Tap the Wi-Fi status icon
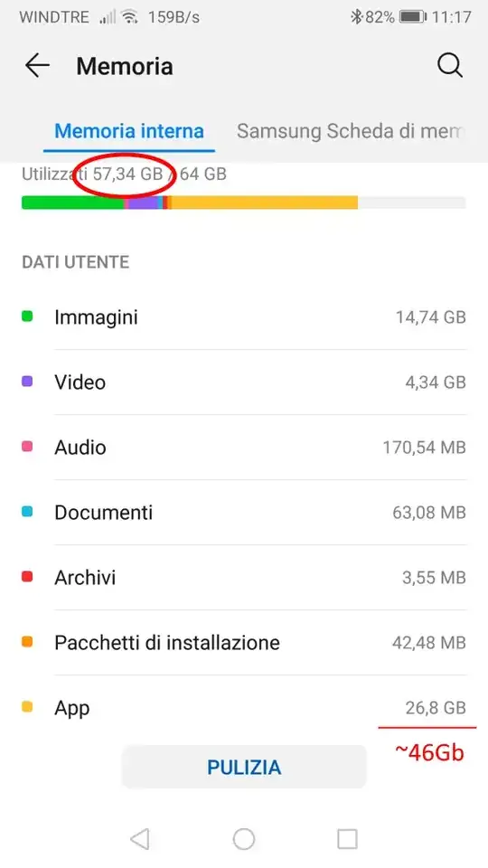Image resolution: width=488 pixels, height=868 pixels. 130,17
